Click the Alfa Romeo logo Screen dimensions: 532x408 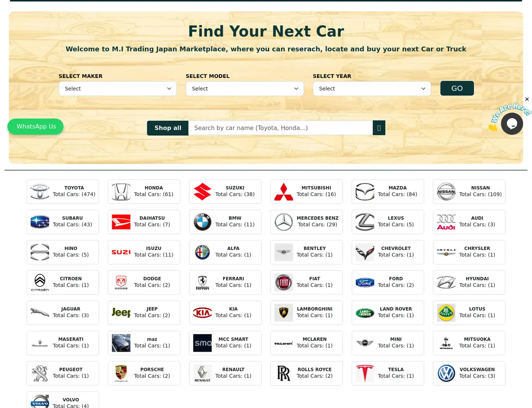202,252
